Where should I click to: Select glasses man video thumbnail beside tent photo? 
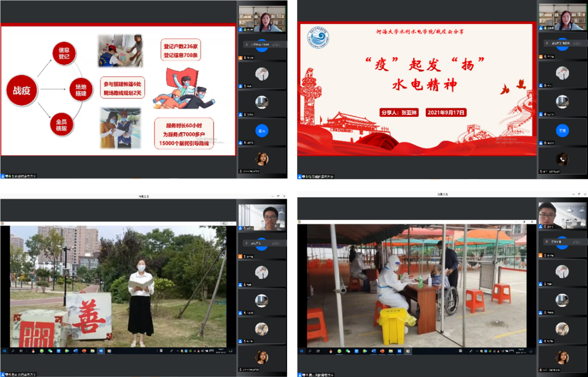click(x=561, y=215)
